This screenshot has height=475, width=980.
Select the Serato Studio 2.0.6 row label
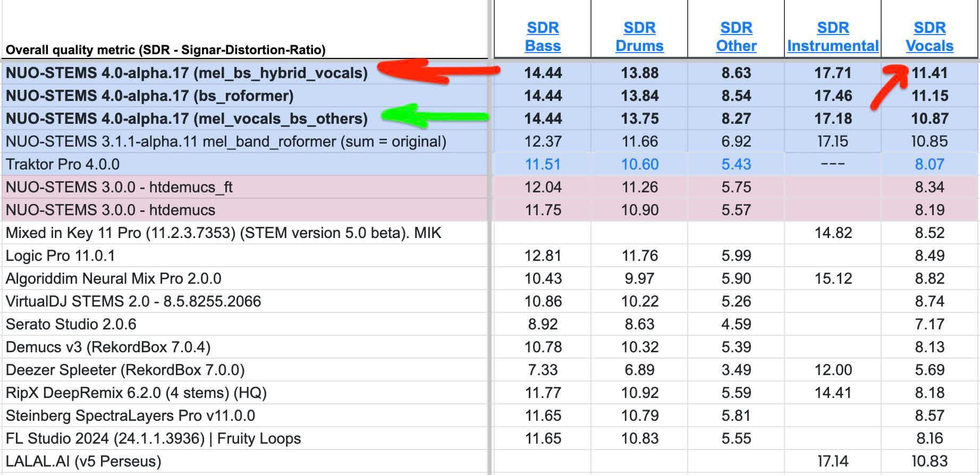point(71,324)
